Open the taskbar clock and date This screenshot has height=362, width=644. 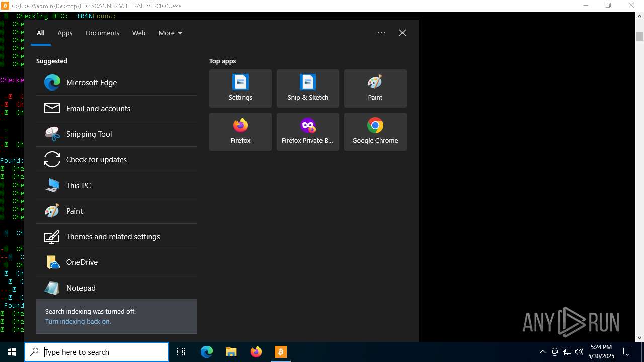601,352
